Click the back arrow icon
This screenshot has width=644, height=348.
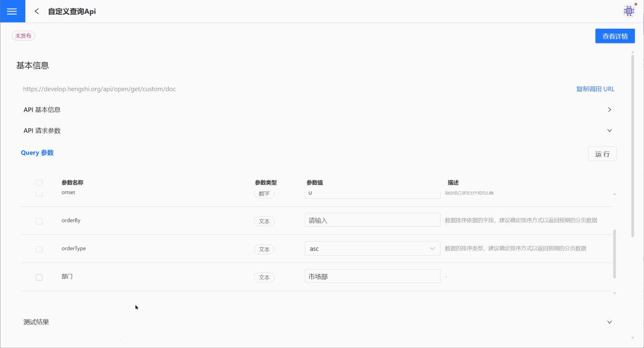(37, 11)
